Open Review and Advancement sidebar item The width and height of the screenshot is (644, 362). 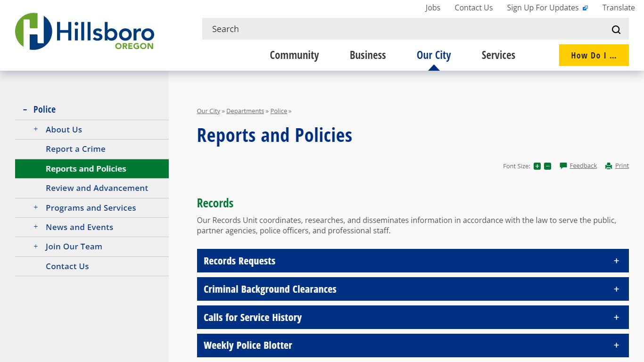tap(97, 188)
